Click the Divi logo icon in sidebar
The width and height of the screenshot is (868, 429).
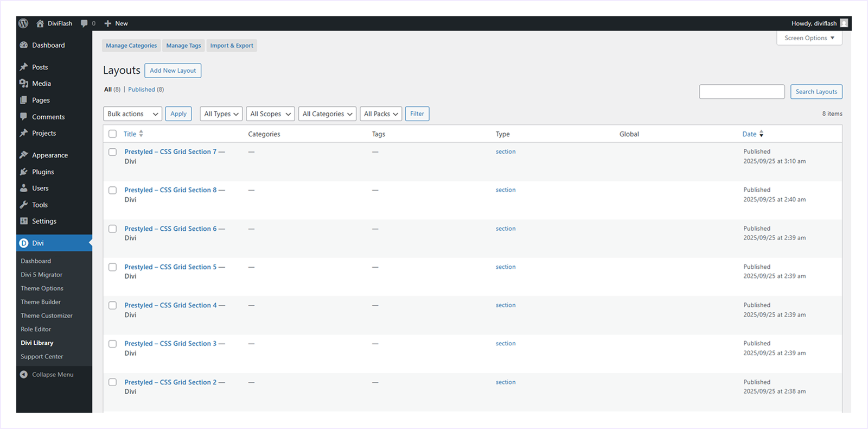(x=24, y=243)
